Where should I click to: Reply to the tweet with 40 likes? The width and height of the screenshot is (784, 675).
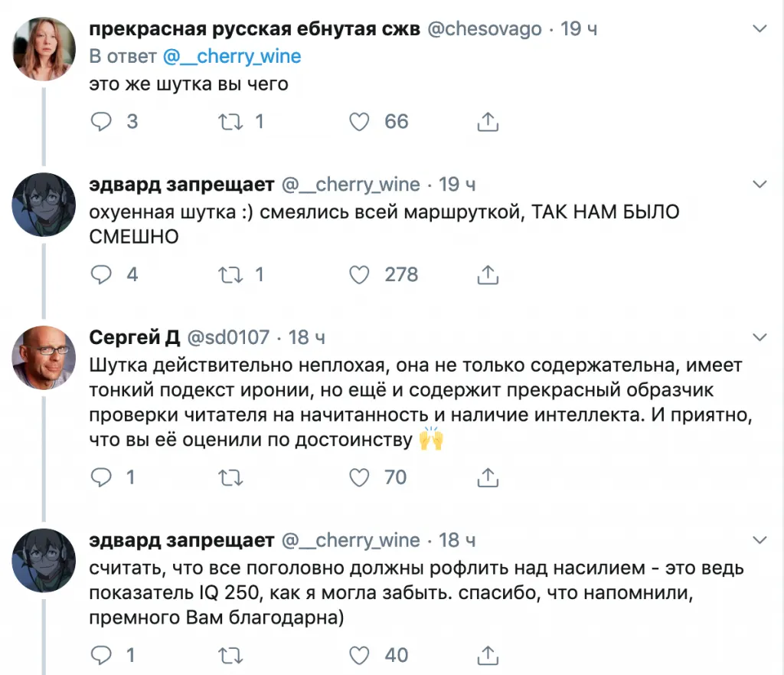[101, 655]
